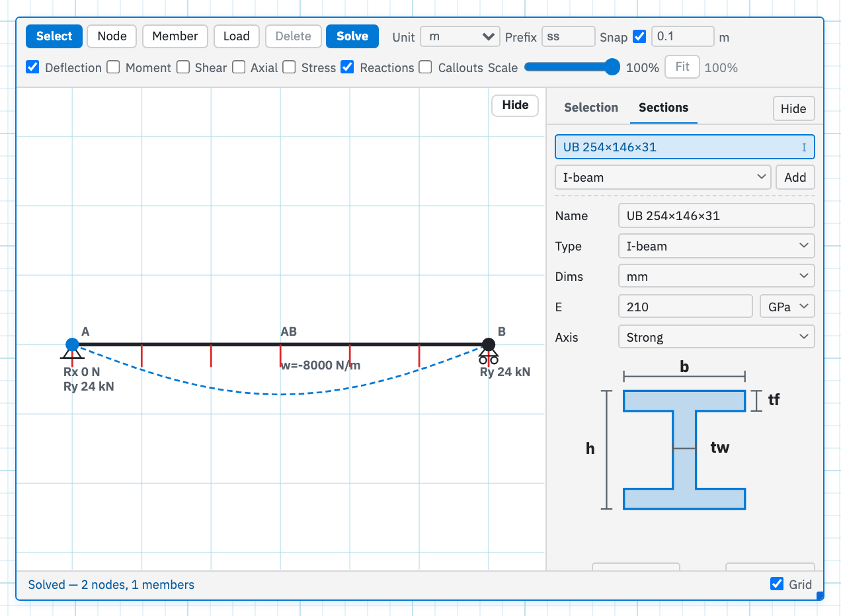
Task: Toggle the Grid checkbox
Action: click(x=777, y=584)
